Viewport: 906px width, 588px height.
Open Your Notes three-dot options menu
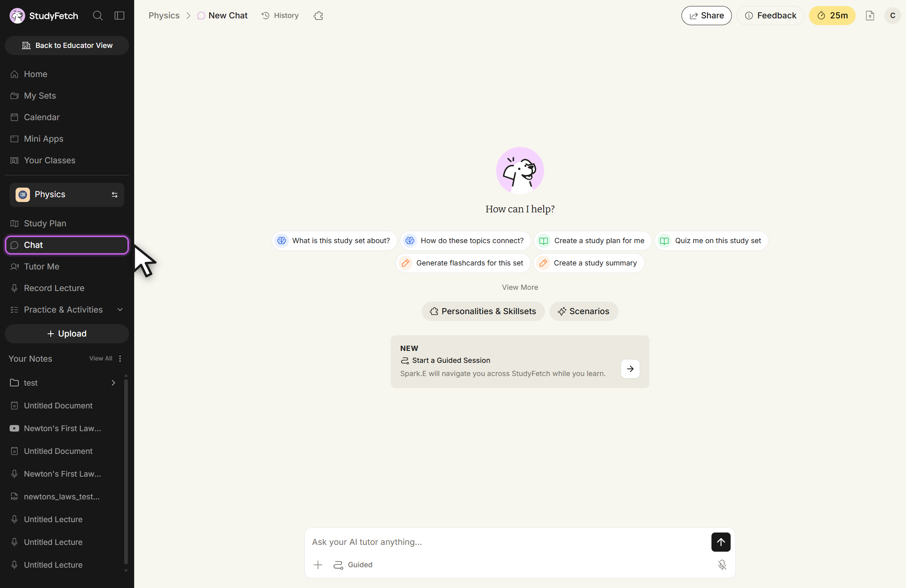point(120,358)
